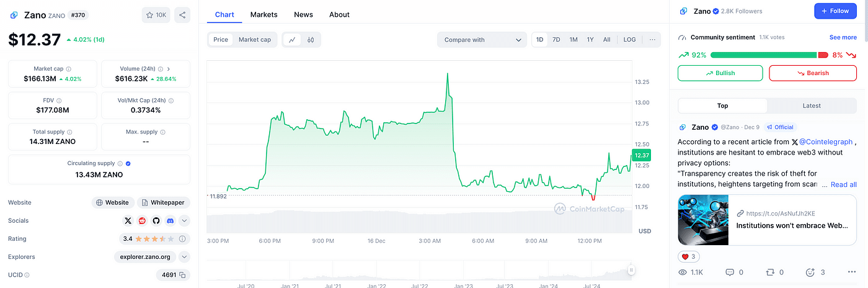Image resolution: width=868 pixels, height=288 pixels.
Task: Click the share icon next to Zano
Action: pyautogui.click(x=182, y=15)
